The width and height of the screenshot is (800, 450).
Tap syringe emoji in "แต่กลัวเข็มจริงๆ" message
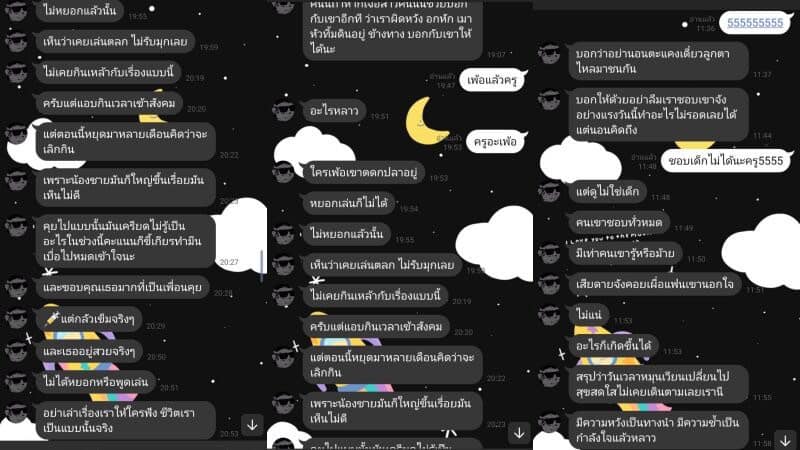[x=52, y=319]
